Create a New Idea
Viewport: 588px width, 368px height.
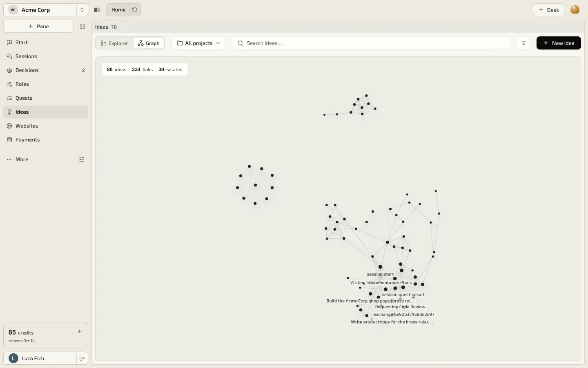[x=559, y=43]
